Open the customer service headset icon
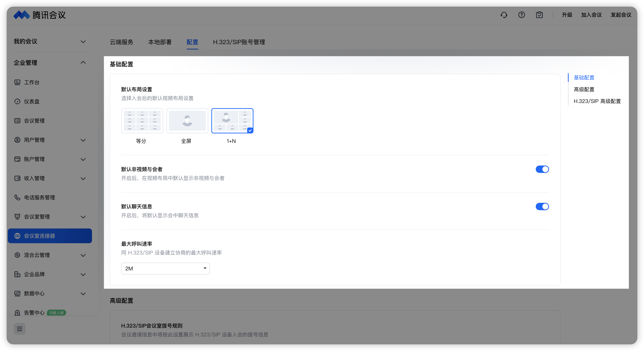The image size is (644, 351). pyautogui.click(x=504, y=15)
